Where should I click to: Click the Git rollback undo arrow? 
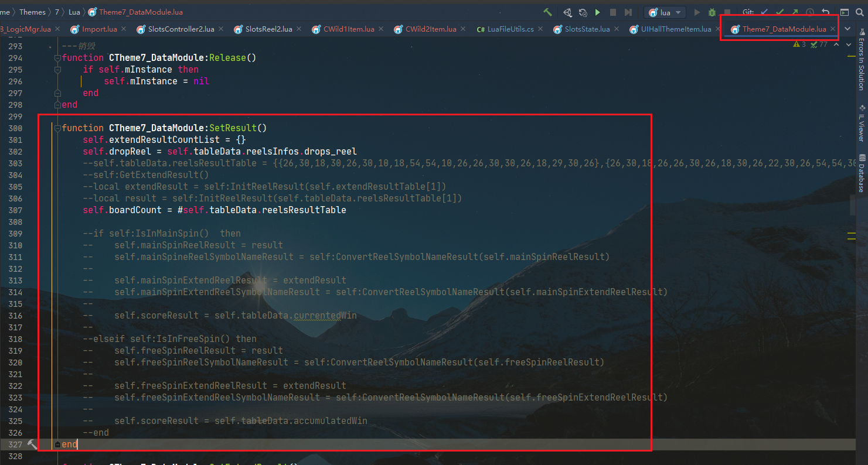pyautogui.click(x=826, y=12)
